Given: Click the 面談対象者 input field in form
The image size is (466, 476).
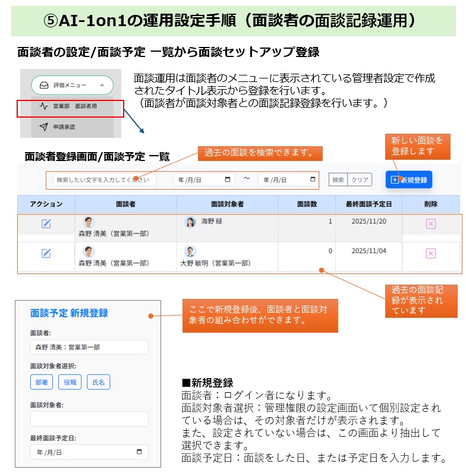Looking at the screenshot, I should point(89,419).
